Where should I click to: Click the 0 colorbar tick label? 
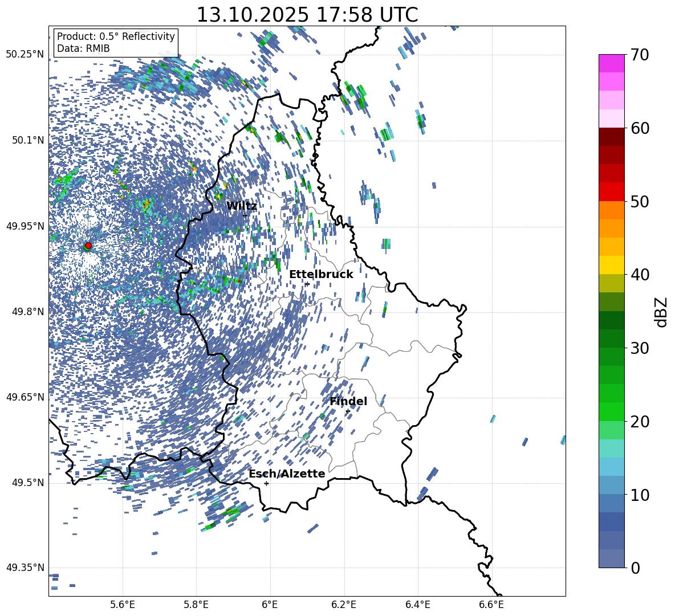pyautogui.click(x=635, y=568)
